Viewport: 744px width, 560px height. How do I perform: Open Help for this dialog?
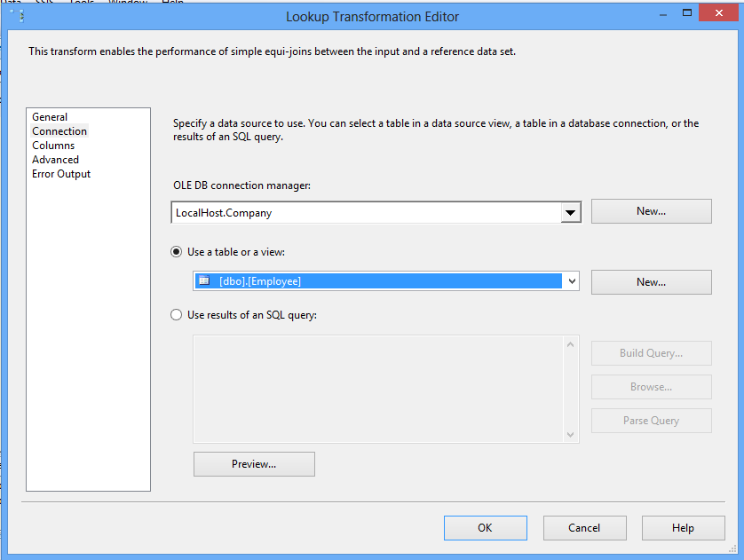(684, 528)
